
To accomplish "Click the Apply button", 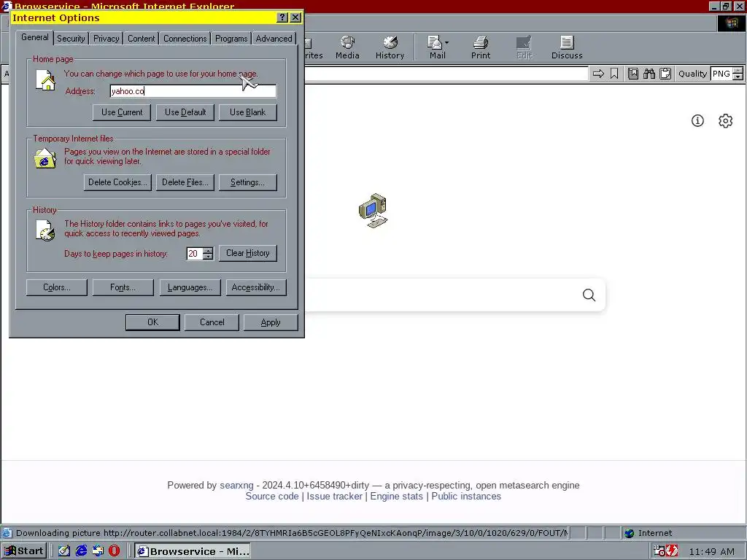I will coord(271,322).
